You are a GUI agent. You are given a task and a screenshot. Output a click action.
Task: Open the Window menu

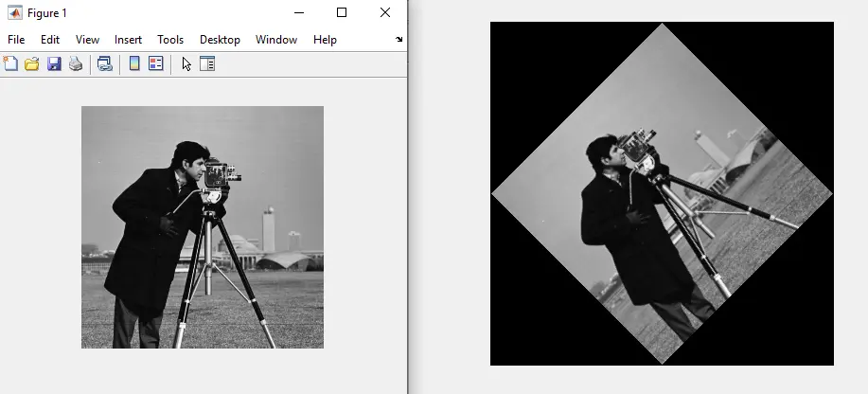[276, 40]
